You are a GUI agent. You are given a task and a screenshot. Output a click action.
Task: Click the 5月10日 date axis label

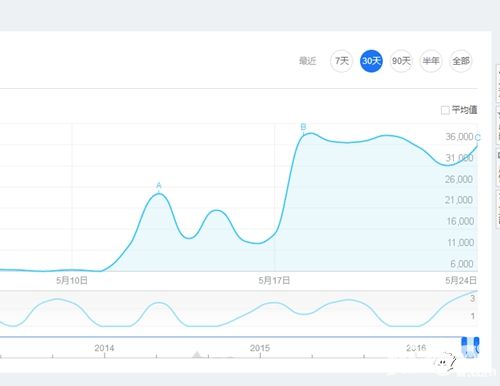tap(72, 280)
